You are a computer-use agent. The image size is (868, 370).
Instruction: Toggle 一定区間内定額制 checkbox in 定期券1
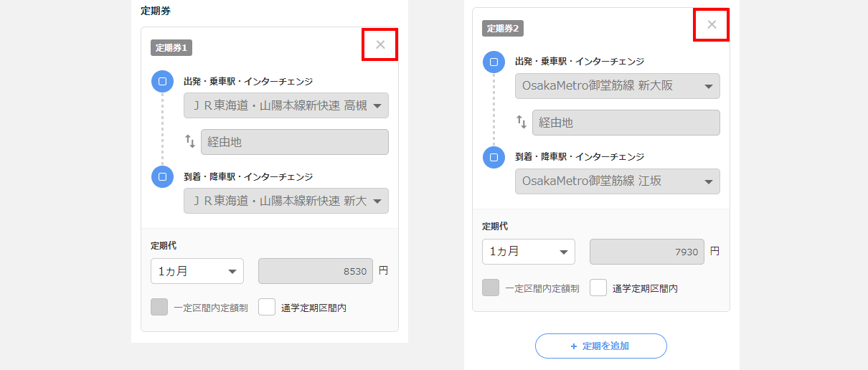(159, 308)
